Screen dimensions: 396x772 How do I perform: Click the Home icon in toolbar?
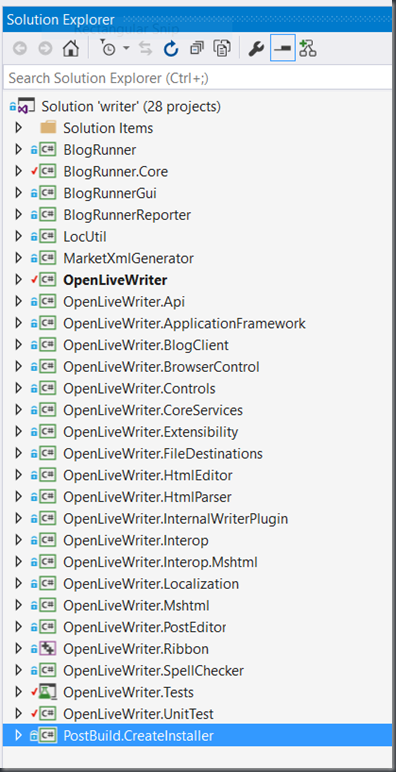[71, 48]
